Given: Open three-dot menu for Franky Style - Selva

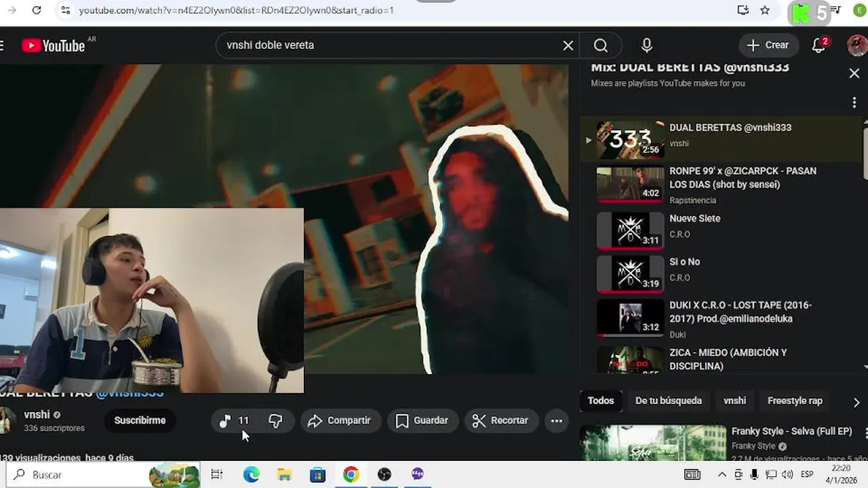Looking at the screenshot, I should [867, 432].
